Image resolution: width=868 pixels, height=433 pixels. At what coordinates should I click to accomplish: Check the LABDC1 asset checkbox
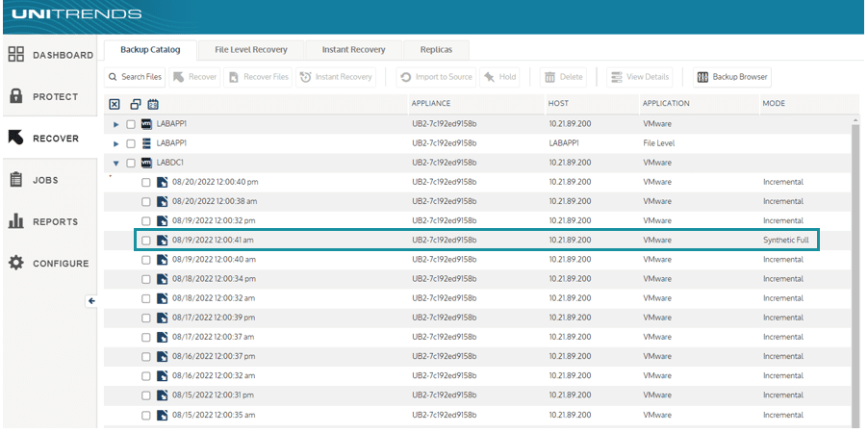(131, 164)
